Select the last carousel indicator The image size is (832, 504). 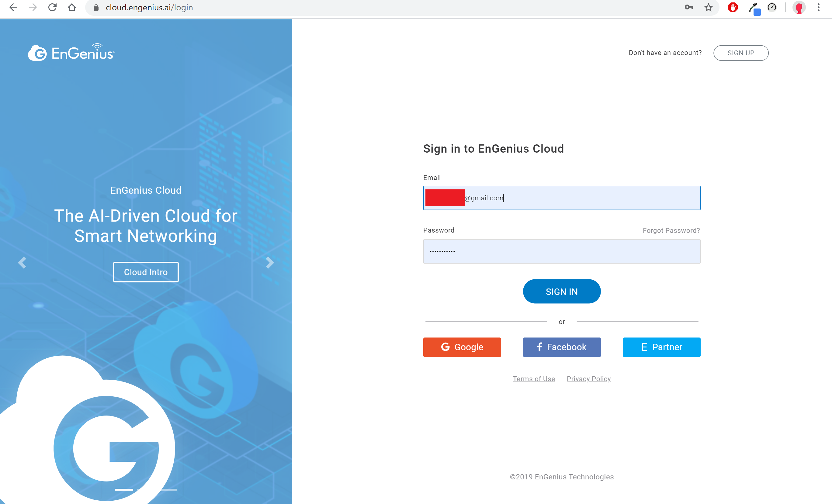[x=168, y=489]
